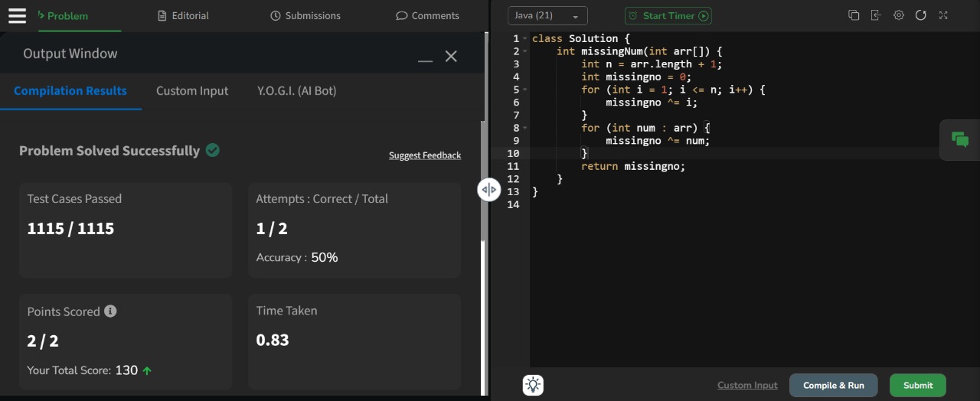Open the hamburger menu icon

(17, 15)
